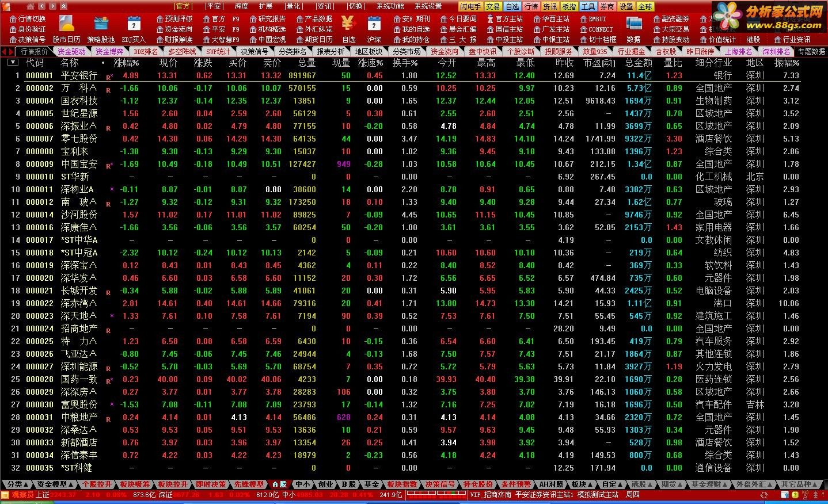Open 资金流向 toolbar shortcut
Viewport: 828px width, 504px height.
coord(174,29)
